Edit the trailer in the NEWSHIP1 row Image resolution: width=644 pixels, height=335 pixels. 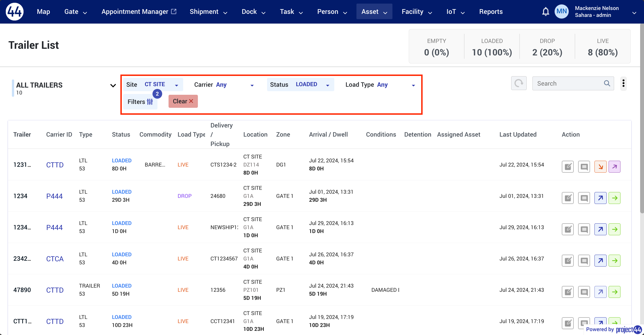(x=568, y=229)
